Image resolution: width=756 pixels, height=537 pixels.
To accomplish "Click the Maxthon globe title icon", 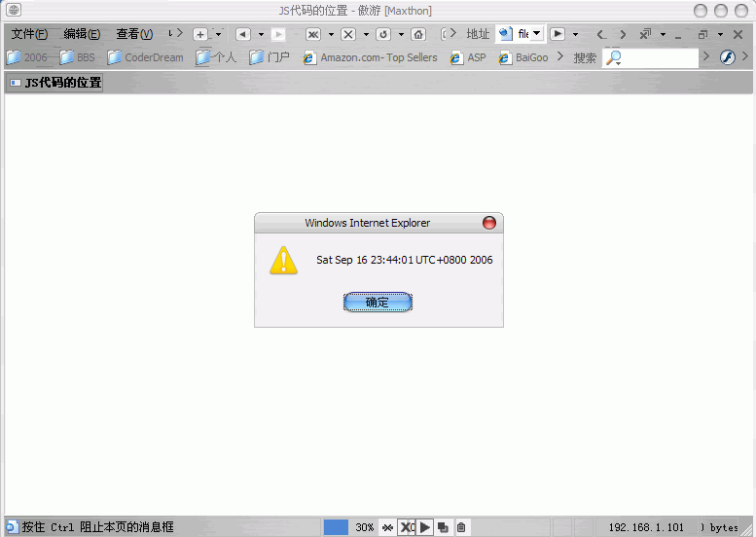I will [x=14, y=9].
